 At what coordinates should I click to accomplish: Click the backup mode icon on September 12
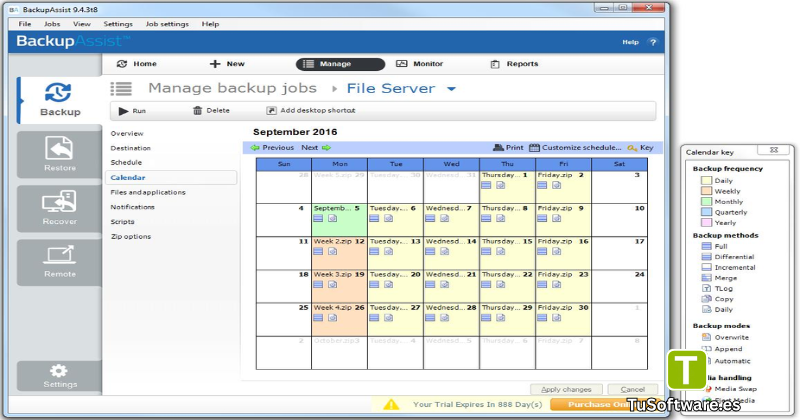pyautogui.click(x=333, y=252)
